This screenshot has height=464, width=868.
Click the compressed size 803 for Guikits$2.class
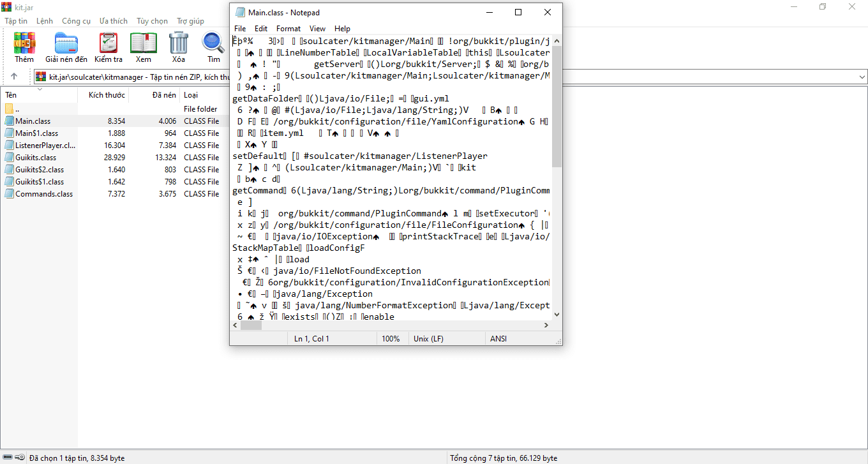(170, 170)
